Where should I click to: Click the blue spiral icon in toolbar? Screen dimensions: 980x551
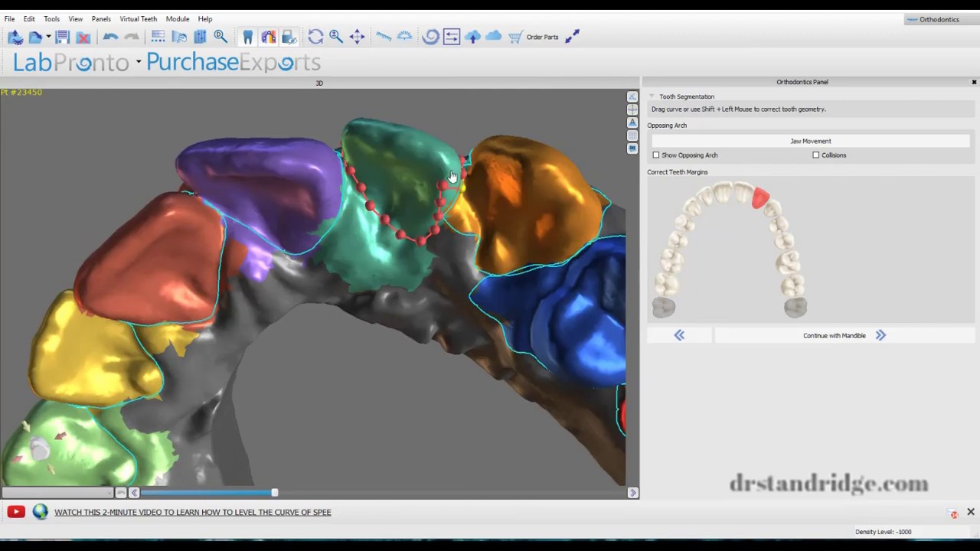[x=430, y=37]
